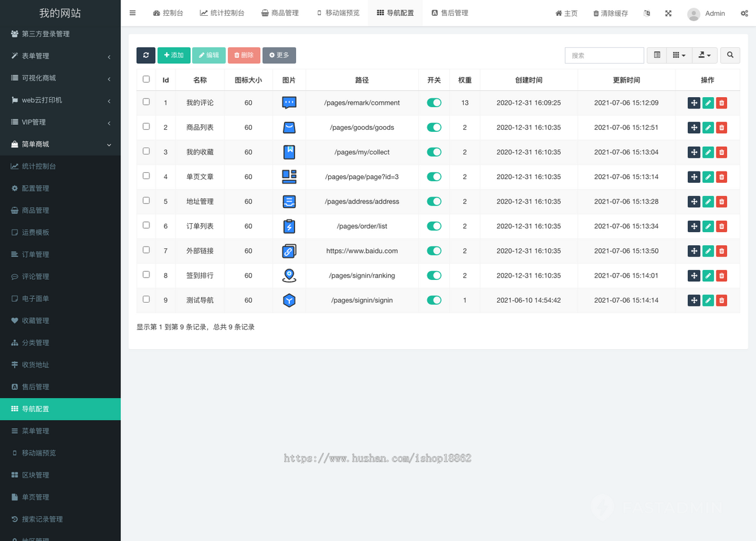756x541 pixels.
Task: Type a query in the 搜索 search field
Action: pos(604,55)
